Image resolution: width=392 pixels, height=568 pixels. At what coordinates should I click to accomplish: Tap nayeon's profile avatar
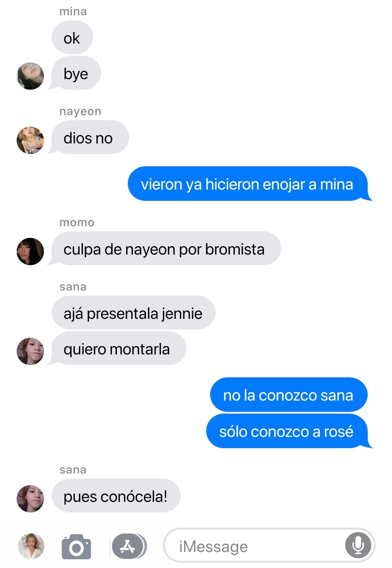pyautogui.click(x=30, y=140)
